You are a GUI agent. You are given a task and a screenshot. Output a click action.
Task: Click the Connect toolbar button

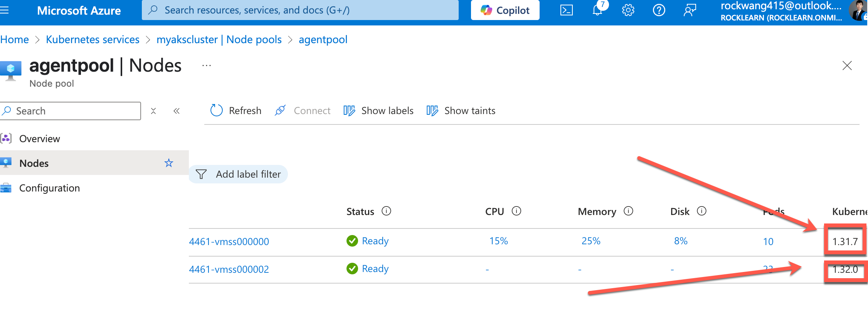tap(303, 111)
